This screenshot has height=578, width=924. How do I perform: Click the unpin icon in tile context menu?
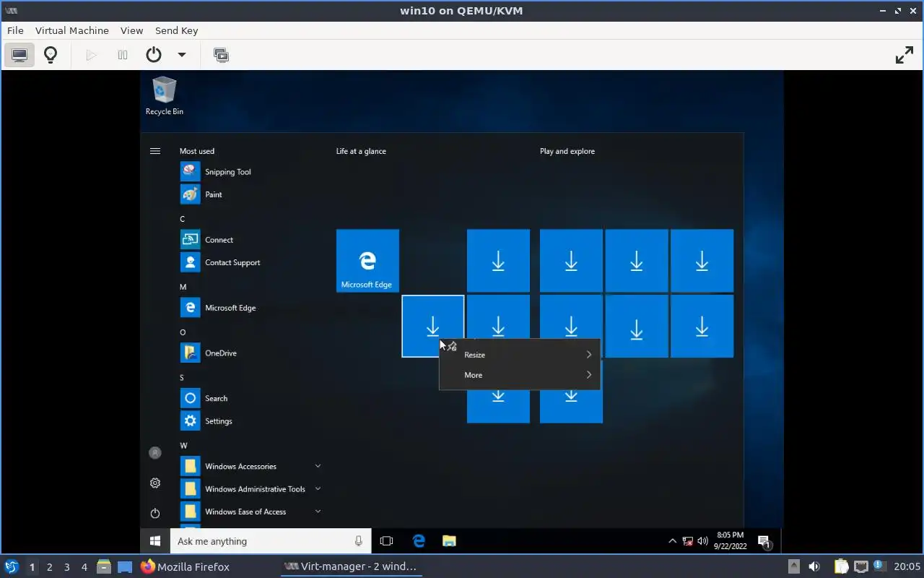click(x=452, y=347)
